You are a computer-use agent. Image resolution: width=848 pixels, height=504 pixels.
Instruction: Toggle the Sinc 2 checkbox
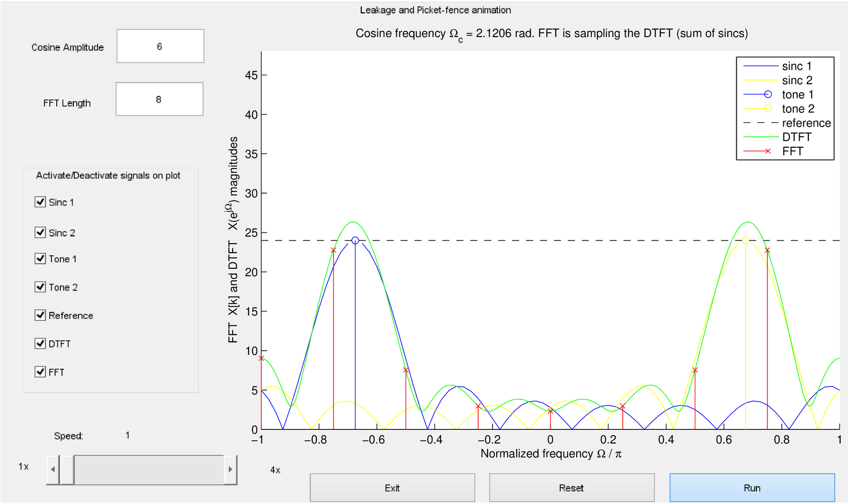pyautogui.click(x=40, y=232)
